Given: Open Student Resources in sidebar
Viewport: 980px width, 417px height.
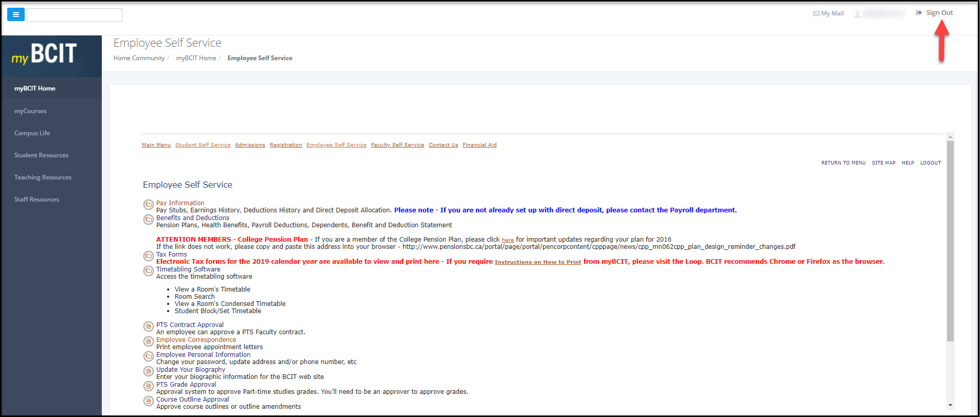Looking at the screenshot, I should point(41,155).
